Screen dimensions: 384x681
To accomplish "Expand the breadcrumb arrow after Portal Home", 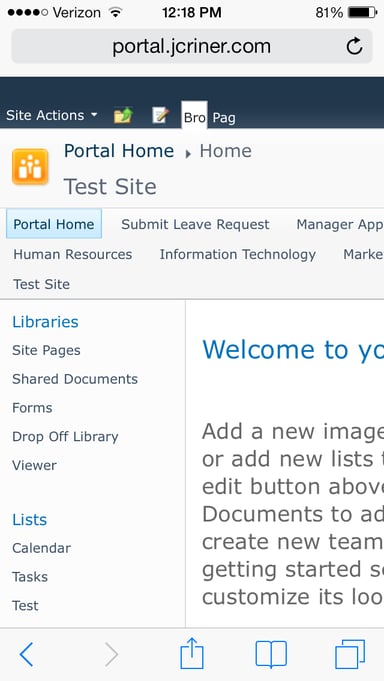I will click(188, 154).
